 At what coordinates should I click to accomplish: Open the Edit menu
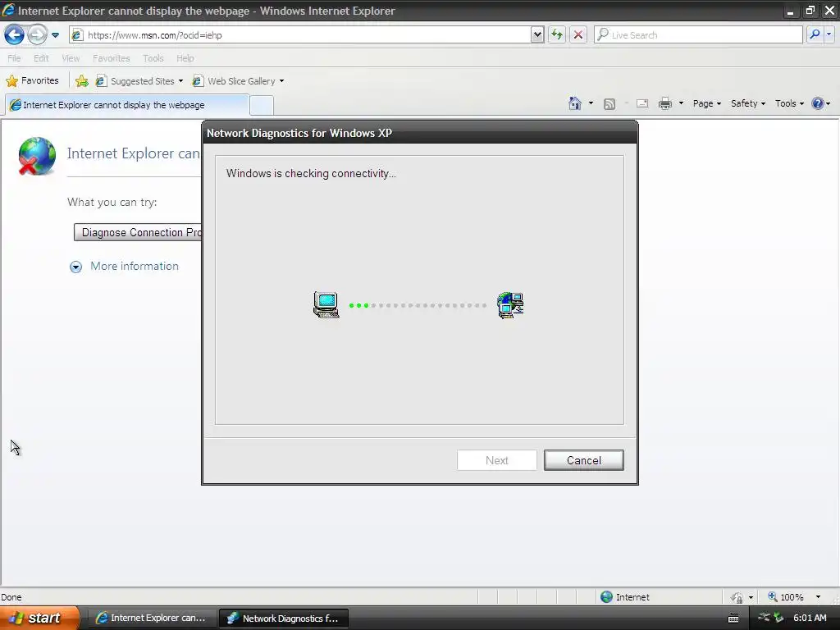click(x=41, y=58)
